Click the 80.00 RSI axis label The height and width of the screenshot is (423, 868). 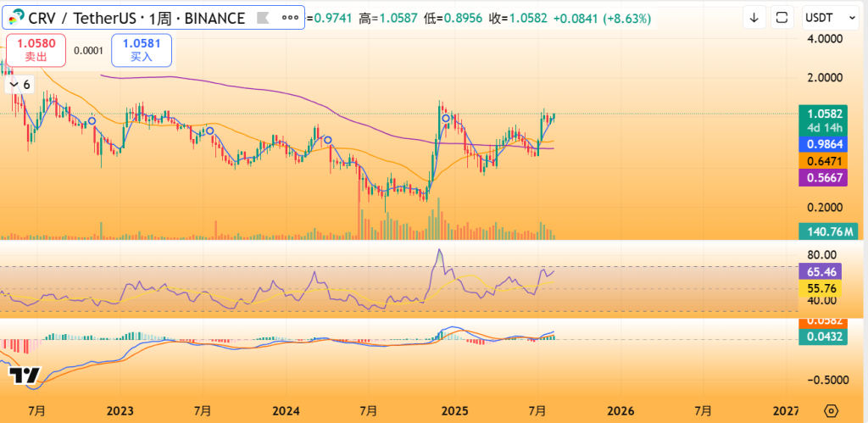point(822,255)
